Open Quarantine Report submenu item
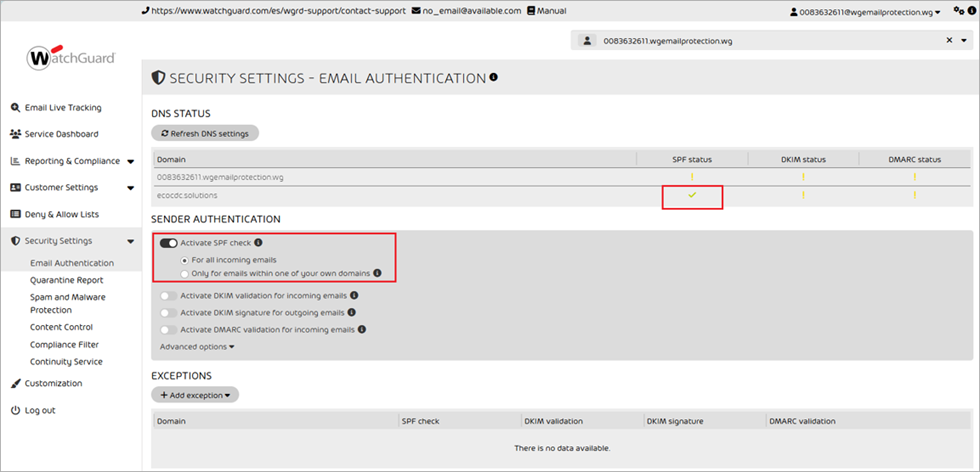The image size is (980, 472). 67,280
